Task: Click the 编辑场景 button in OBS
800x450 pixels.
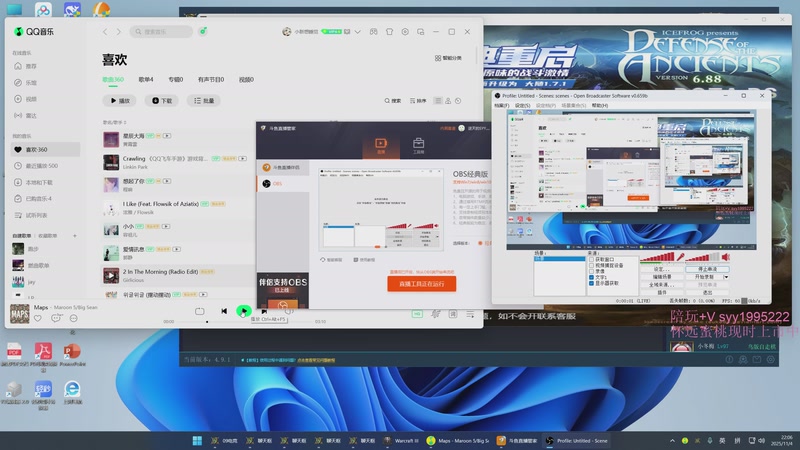Action: [662, 277]
